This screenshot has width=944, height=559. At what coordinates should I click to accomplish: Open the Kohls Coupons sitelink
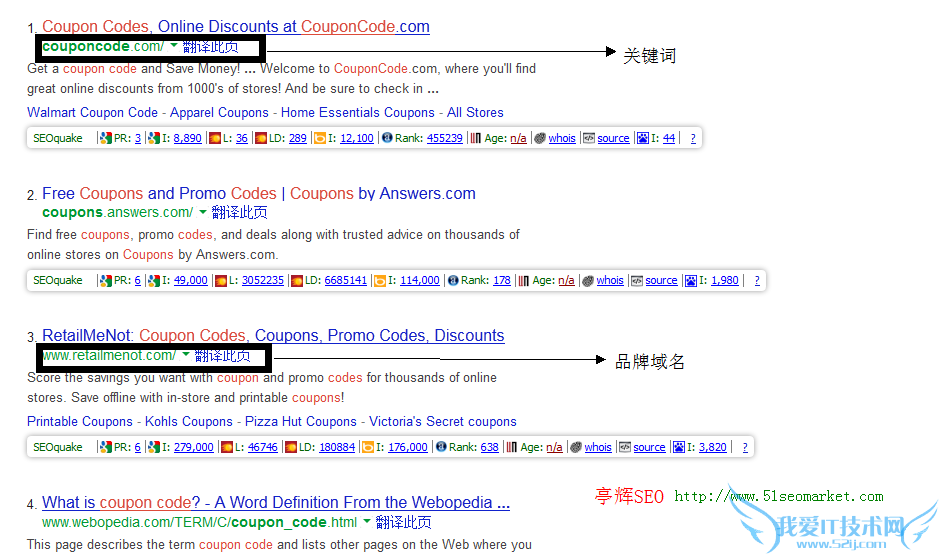point(188,422)
